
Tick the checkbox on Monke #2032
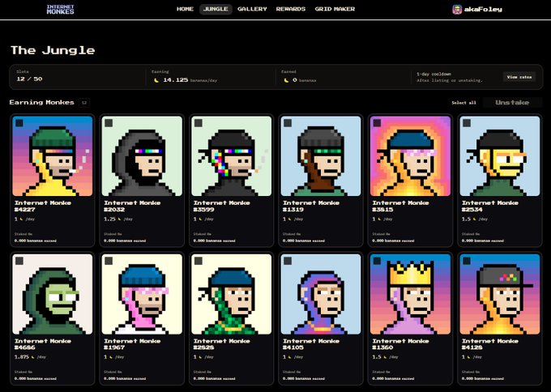[109, 123]
